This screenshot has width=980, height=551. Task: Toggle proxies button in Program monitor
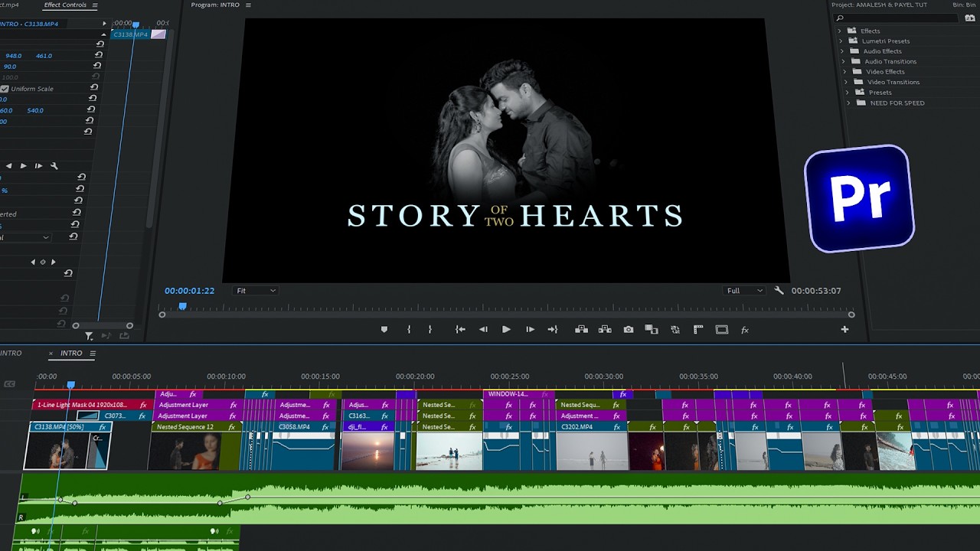675,329
